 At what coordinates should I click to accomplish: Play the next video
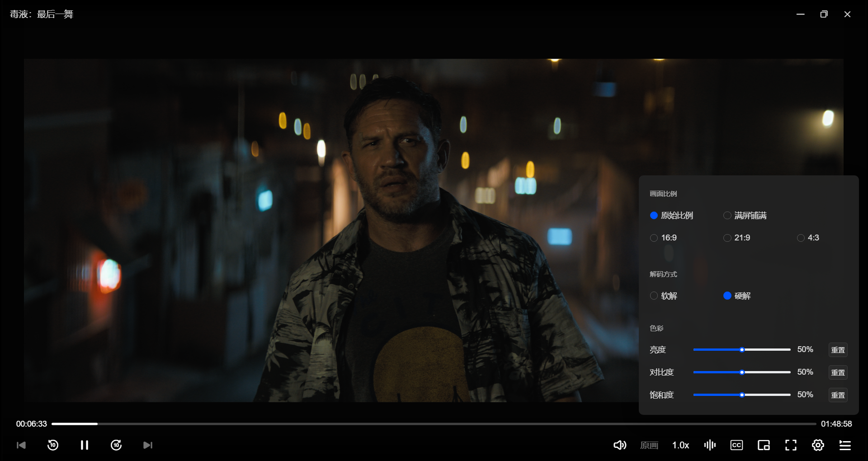pos(148,445)
